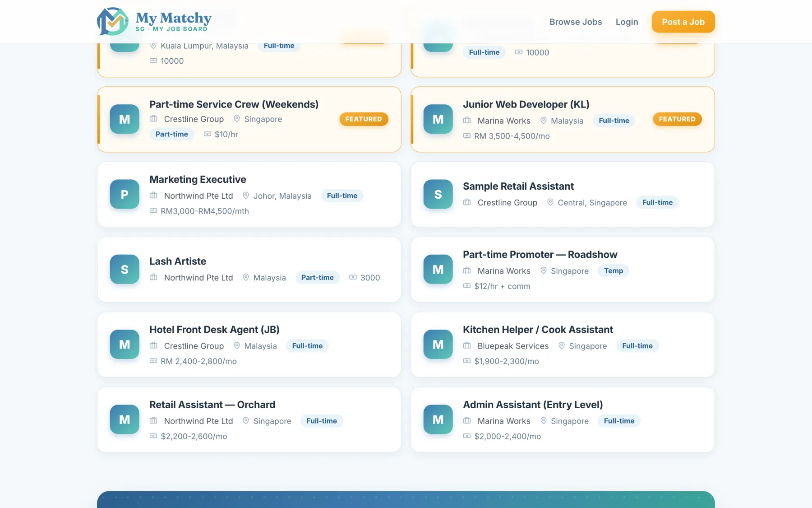
Task: Open Browse Jobs in the navigation
Action: 576,22
